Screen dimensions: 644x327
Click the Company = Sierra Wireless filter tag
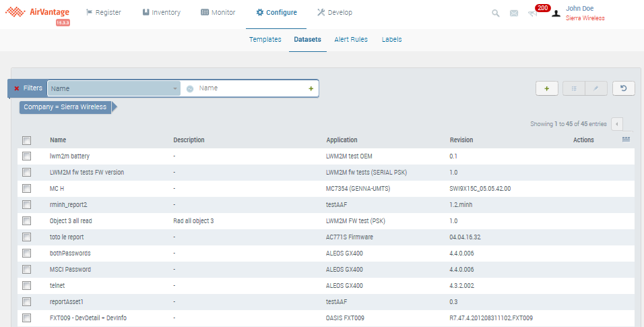[65, 107]
